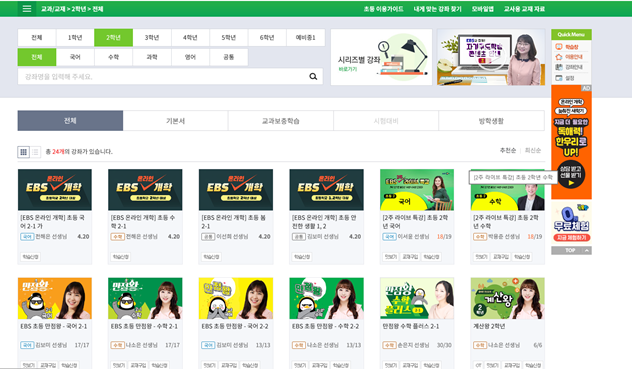Click the 강좌안내 icon in Quick Menu
This screenshot has width=632, height=369.
pos(559,67)
